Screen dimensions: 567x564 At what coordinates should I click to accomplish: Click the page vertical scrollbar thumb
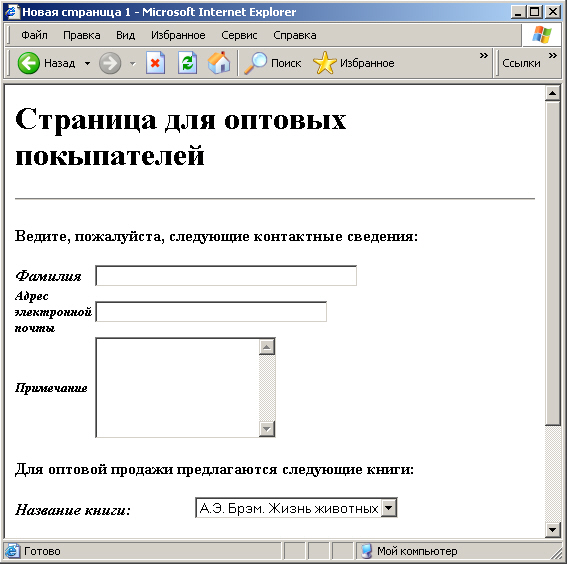click(x=552, y=264)
